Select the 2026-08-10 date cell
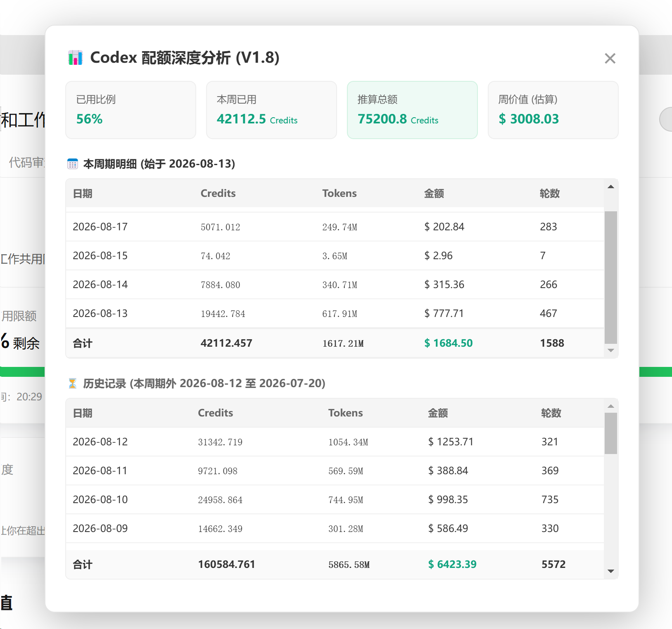Screen dimensions: 672x629 100,499
